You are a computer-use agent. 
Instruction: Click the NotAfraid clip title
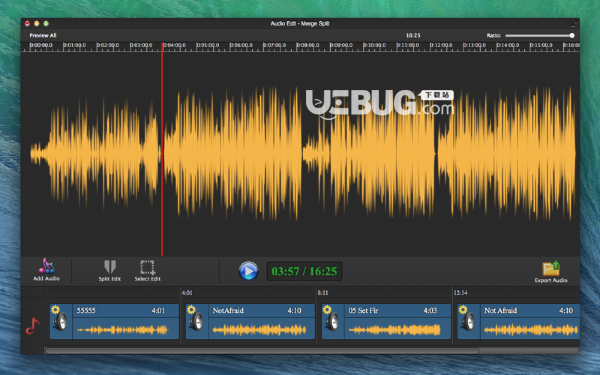pos(228,310)
